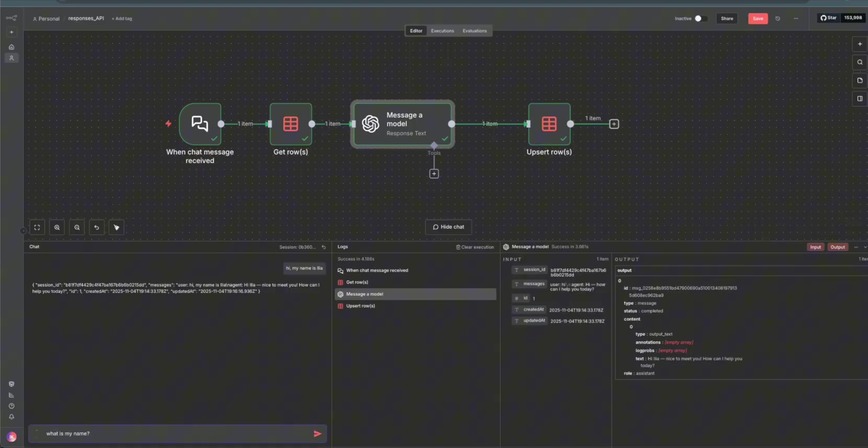
Task: Click the plus create button in left sidebar
Action: (x=12, y=32)
